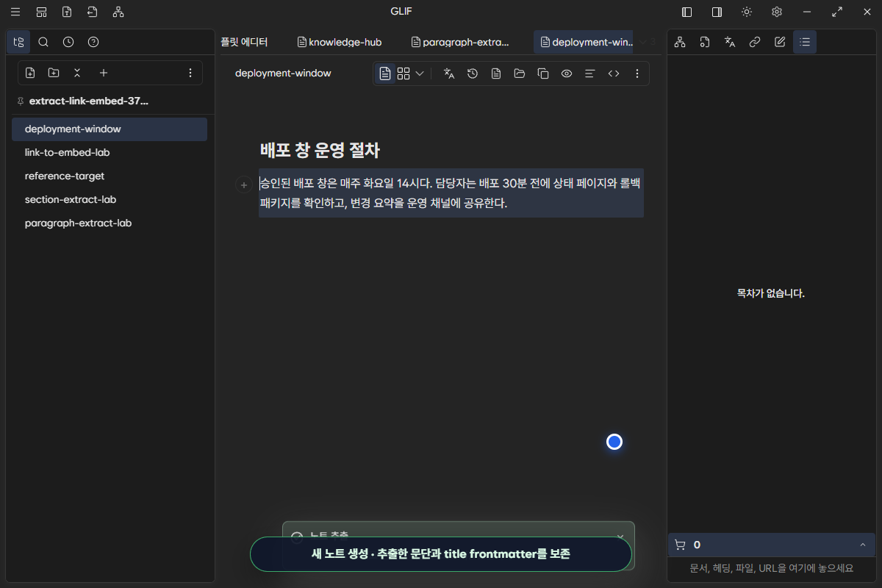Click the 새 노트 생성 toast message

point(441,554)
